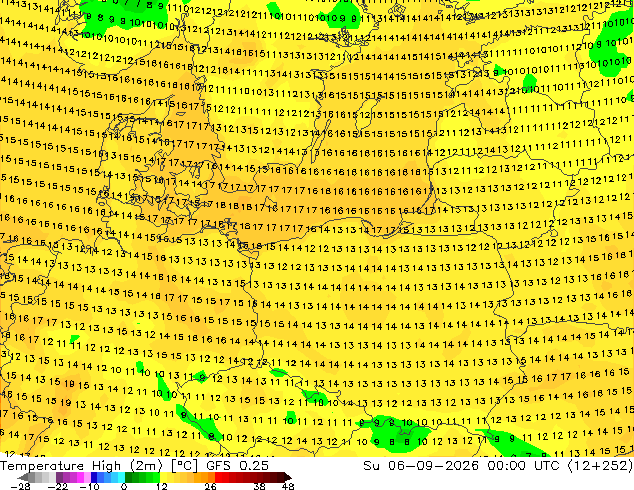Click the '-22' legend scale label
The height and width of the screenshot is (490, 634).
pos(57,486)
